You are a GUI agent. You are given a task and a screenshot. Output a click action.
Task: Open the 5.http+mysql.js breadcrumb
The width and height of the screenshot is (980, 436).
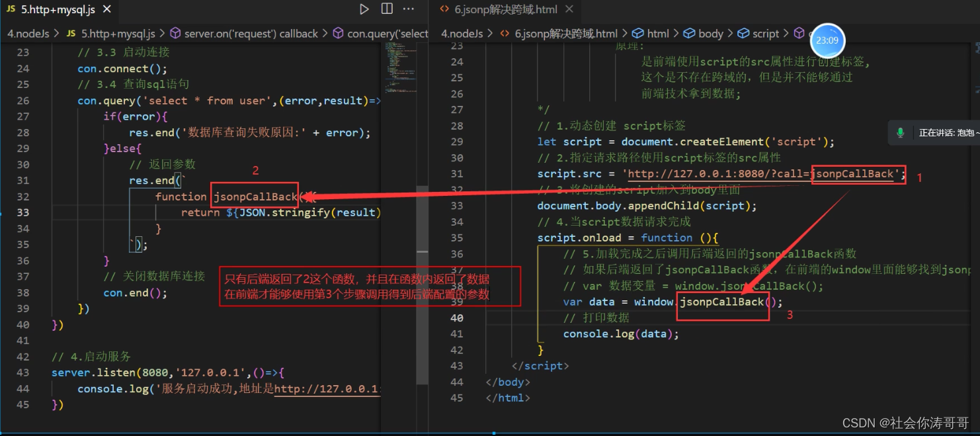click(x=111, y=33)
